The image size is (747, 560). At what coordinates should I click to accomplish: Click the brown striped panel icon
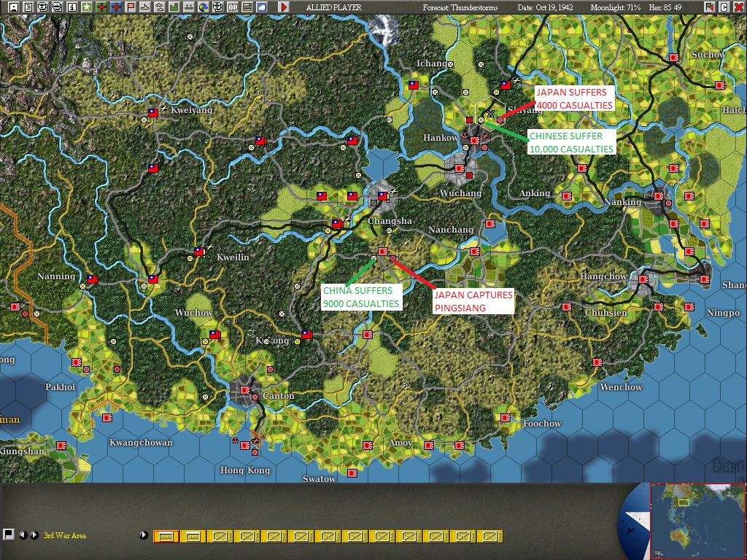coord(247,7)
